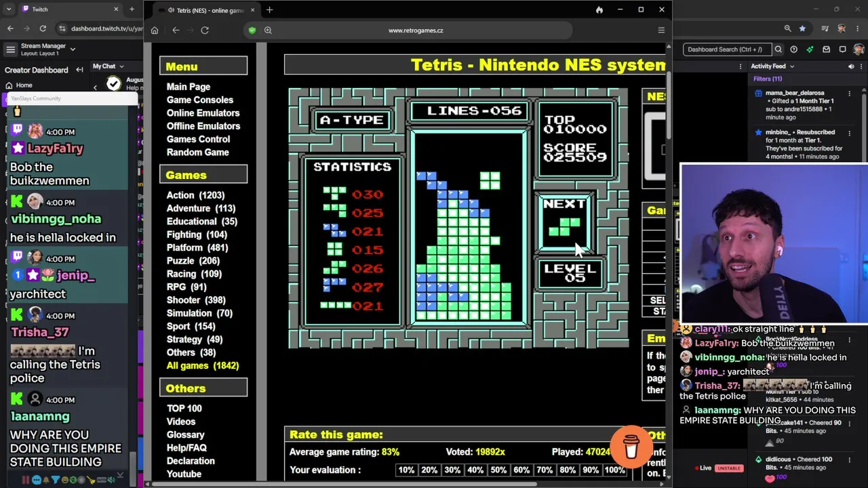868x488 pixels.
Task: Click the green sparkle icon in dashboard header
Action: tap(810, 49)
